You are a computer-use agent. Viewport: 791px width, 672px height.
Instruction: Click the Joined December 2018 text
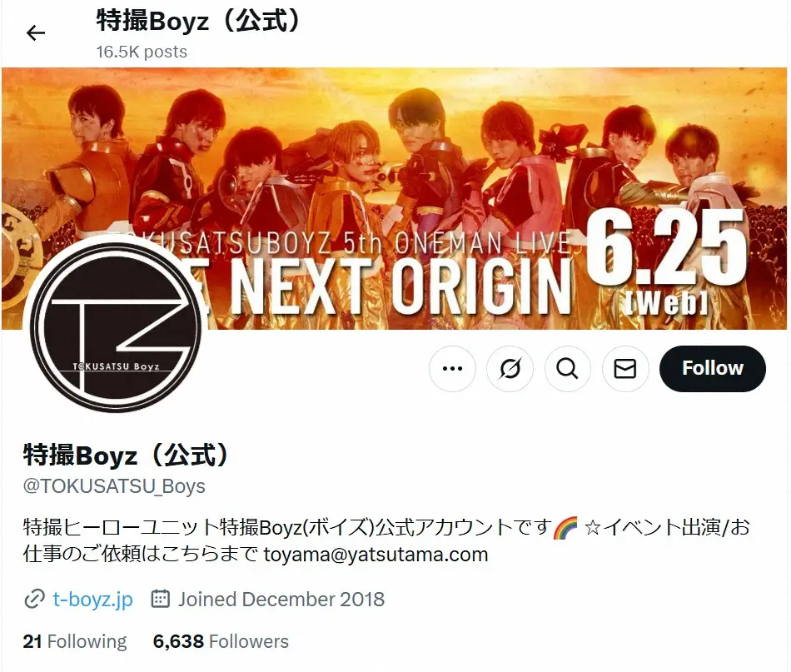(x=281, y=600)
